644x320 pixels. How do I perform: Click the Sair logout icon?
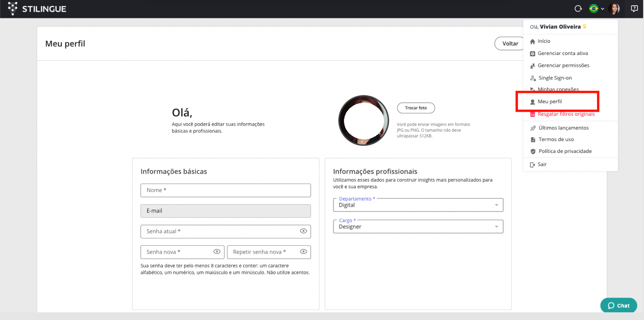click(533, 165)
